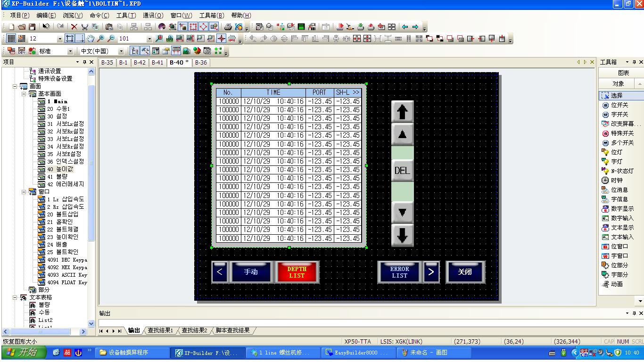This screenshot has height=362, width=644.
Task: Click the DEL button on canvas
Action: click(402, 171)
